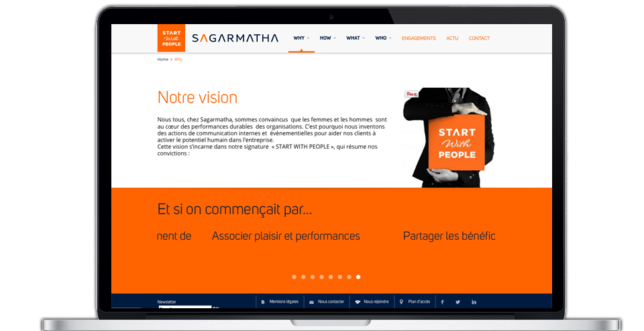The width and height of the screenshot is (644, 331).
Task: Click the document icon by Mentions légales
Action: 263,302
